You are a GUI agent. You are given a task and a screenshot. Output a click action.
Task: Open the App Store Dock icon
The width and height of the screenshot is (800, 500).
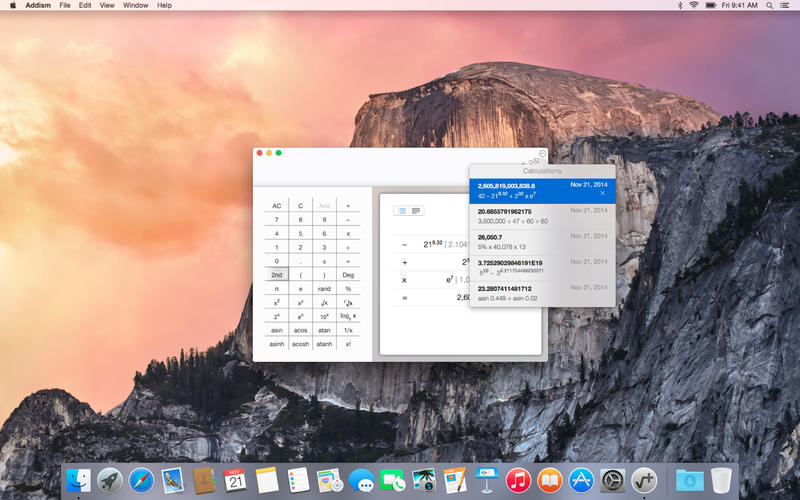[581, 481]
